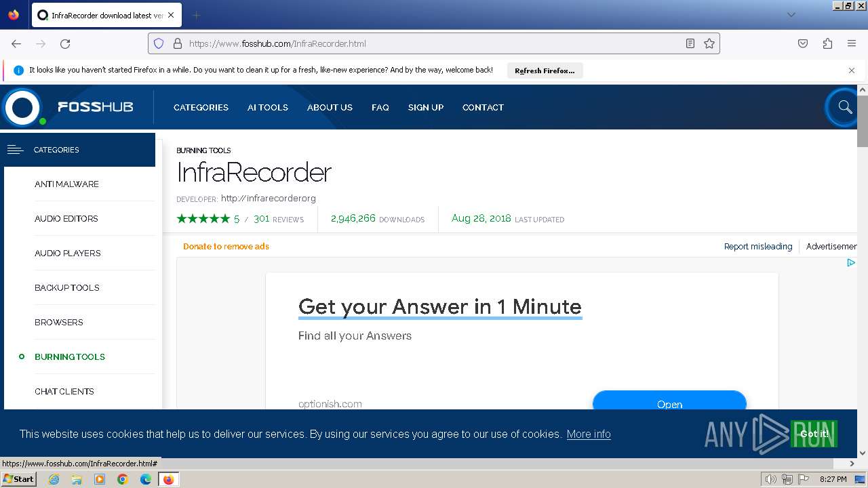
Task: Click the site padlock security icon
Action: [x=178, y=43]
